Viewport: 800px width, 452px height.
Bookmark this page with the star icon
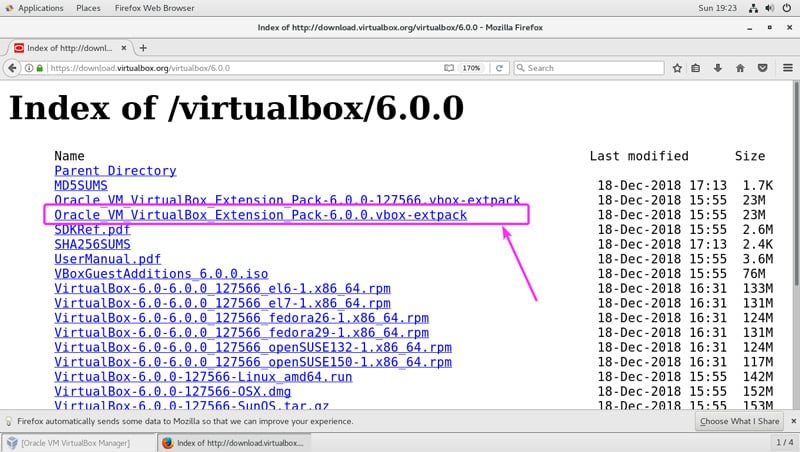pos(677,68)
